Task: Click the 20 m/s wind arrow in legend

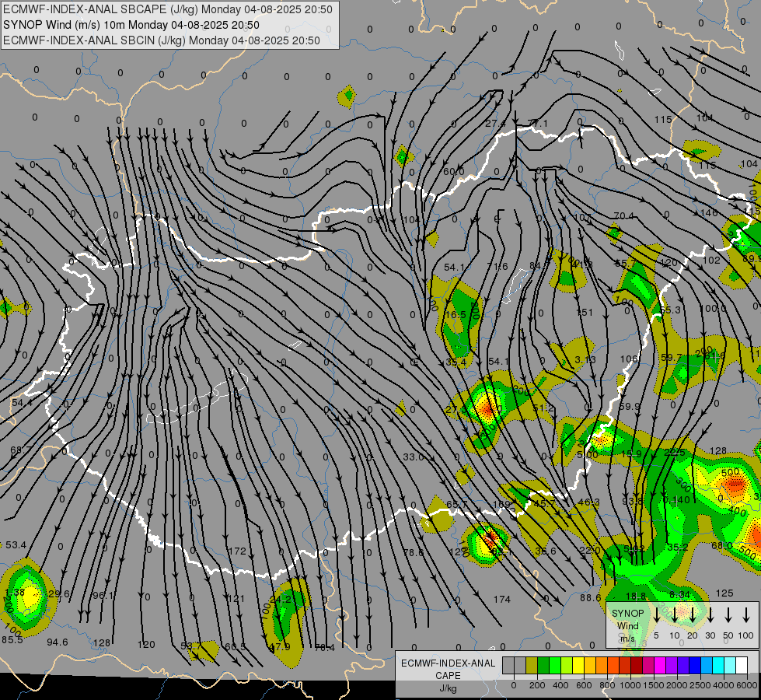Action: tap(693, 614)
